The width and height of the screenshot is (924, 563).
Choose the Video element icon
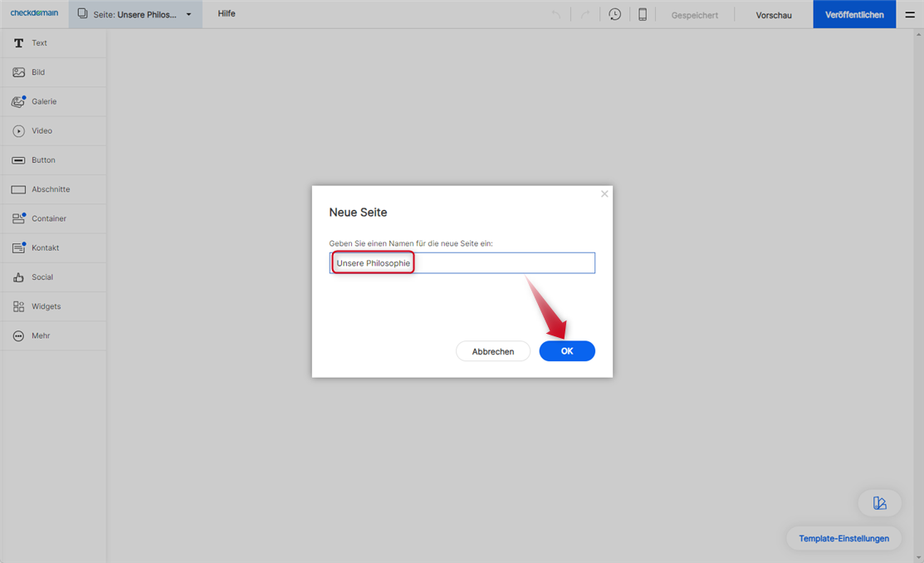point(18,131)
